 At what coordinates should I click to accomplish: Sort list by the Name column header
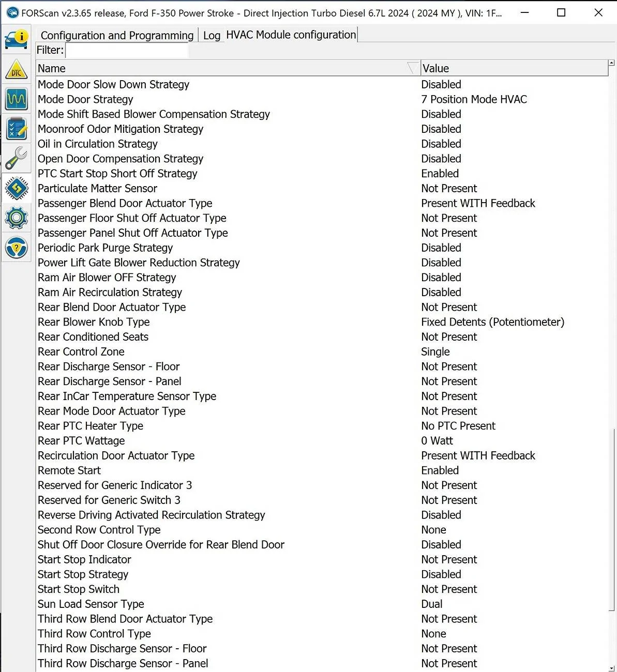click(x=207, y=68)
